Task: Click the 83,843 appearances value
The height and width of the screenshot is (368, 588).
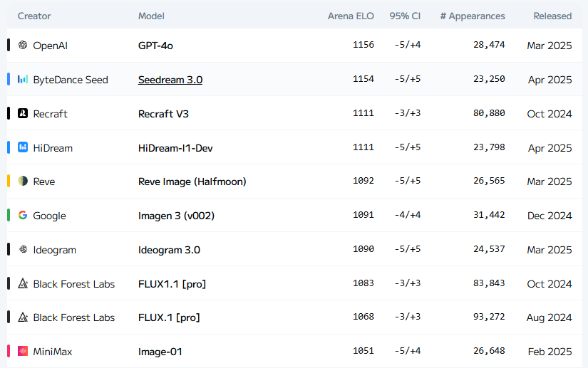Action: pyautogui.click(x=489, y=283)
